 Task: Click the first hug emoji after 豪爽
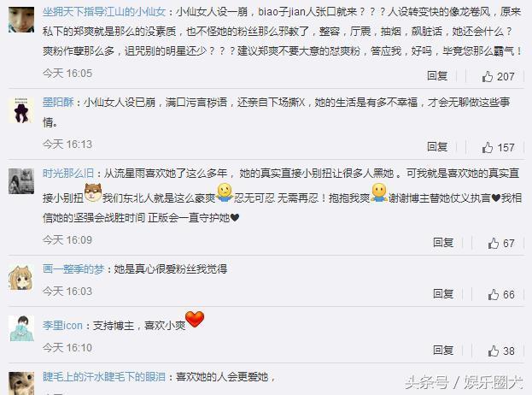point(225,192)
